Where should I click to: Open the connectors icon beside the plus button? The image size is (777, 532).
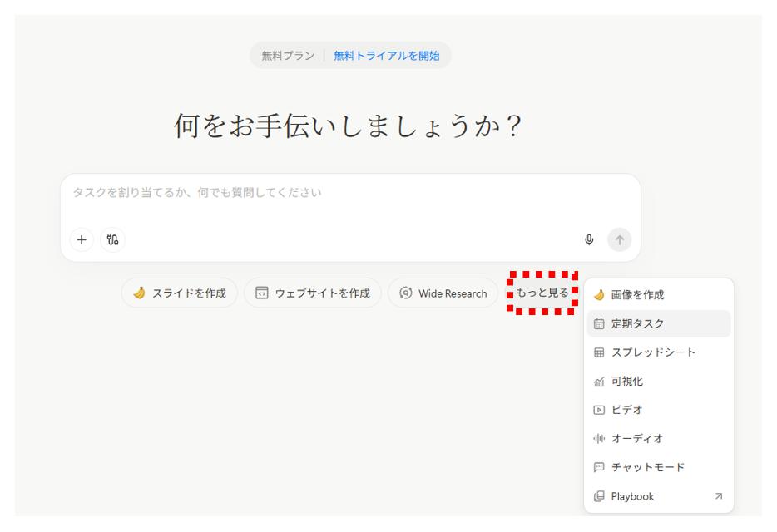point(112,239)
